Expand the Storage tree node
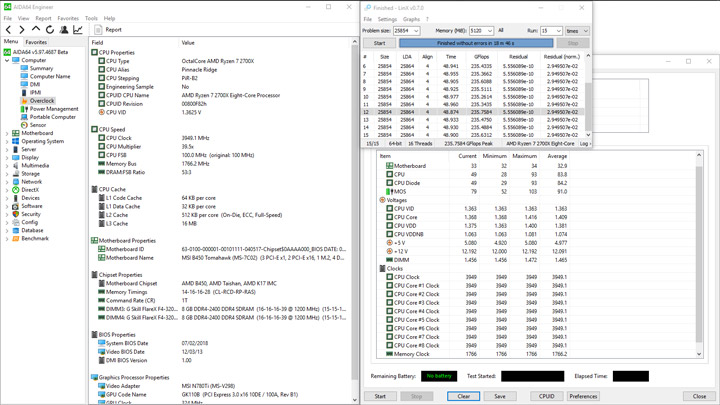The width and height of the screenshot is (720, 405). [x=7, y=174]
